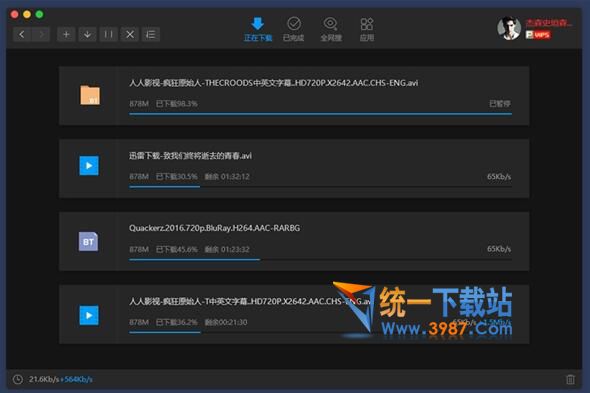Click the back navigation arrow
The height and width of the screenshot is (393, 590).
tap(22, 35)
